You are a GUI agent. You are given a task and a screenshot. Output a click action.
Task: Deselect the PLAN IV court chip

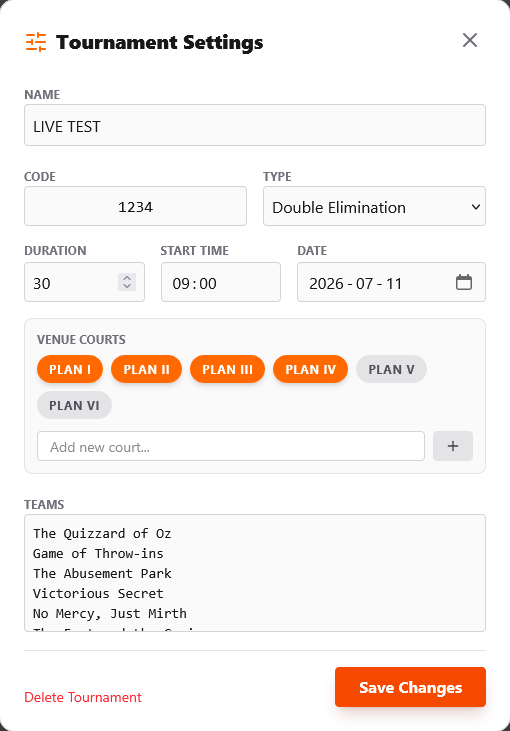pos(310,369)
